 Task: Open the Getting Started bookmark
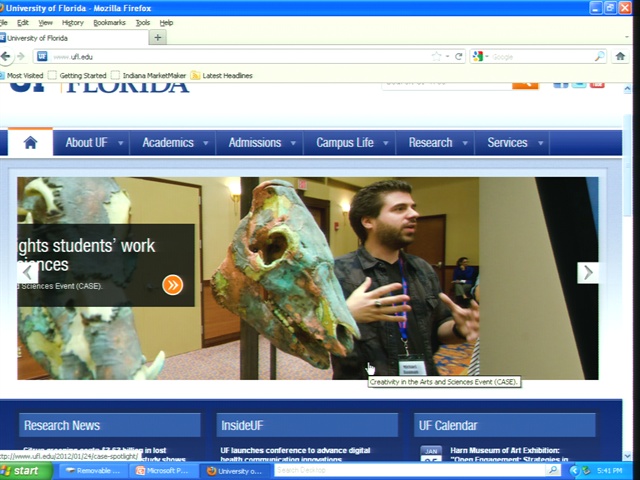(77, 76)
